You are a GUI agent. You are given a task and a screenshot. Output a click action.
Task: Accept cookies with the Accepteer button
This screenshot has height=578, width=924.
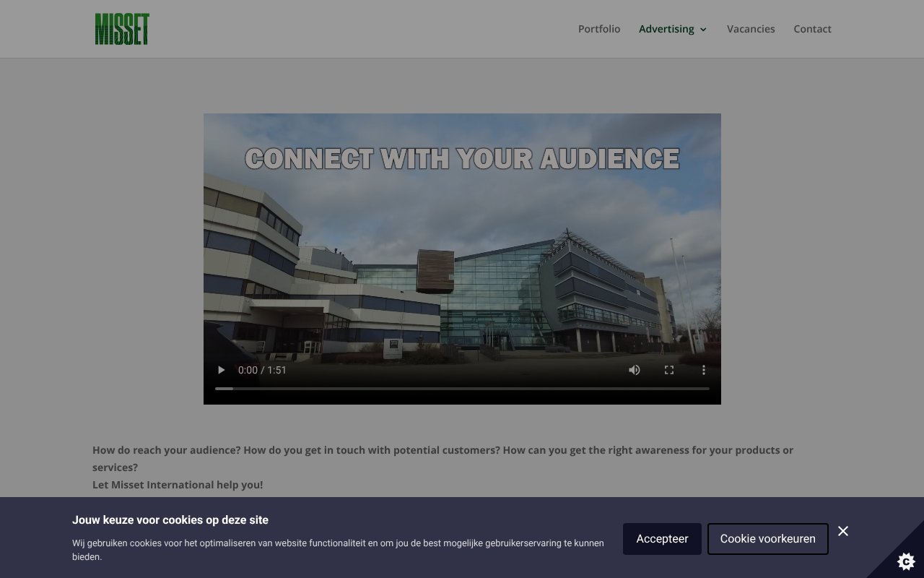pyautogui.click(x=661, y=538)
